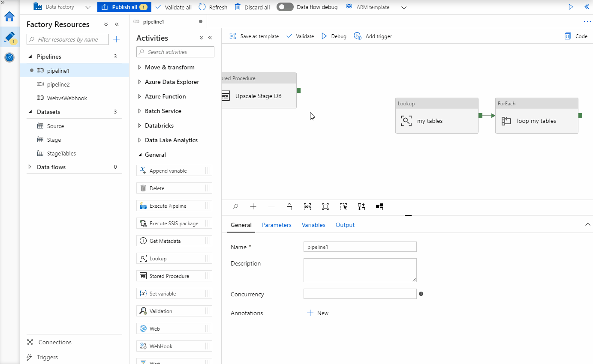The width and height of the screenshot is (593, 364).
Task: Open the ARM template dropdown
Action: [403, 7]
